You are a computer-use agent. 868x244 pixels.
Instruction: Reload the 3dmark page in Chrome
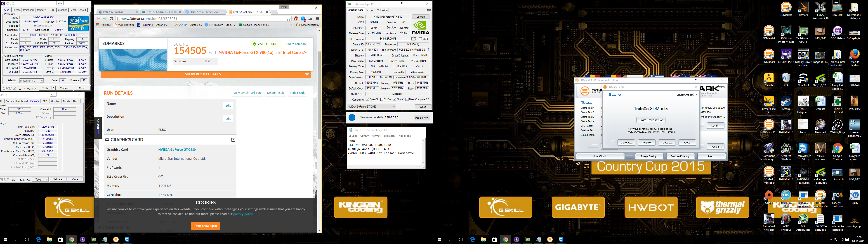(111, 19)
